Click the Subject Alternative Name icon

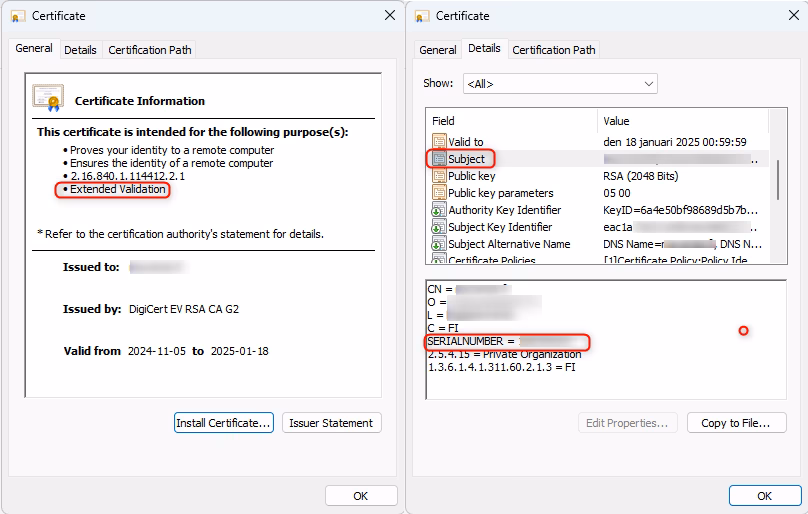point(439,244)
